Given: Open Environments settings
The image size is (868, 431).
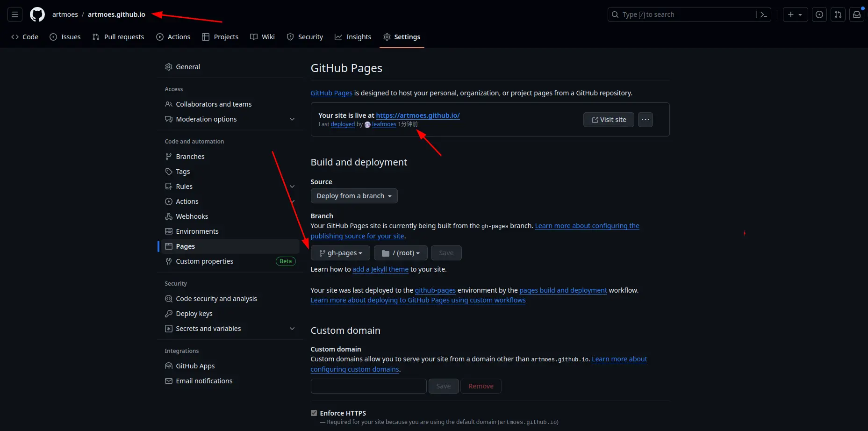Looking at the screenshot, I should pos(230,231).
